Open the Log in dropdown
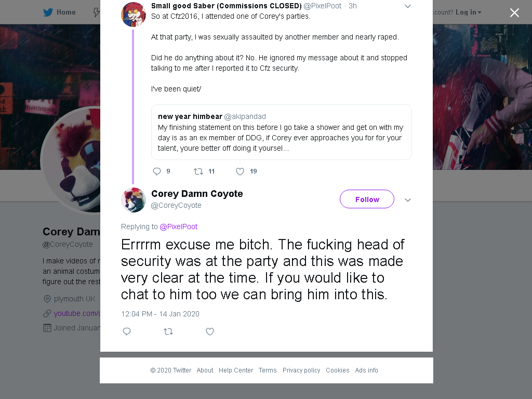This screenshot has width=532, height=399. tap(469, 12)
